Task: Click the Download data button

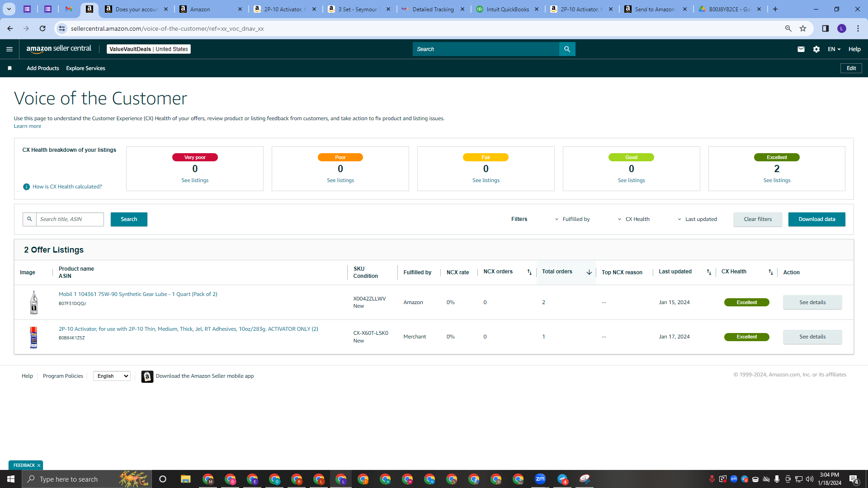Action: [816, 219]
